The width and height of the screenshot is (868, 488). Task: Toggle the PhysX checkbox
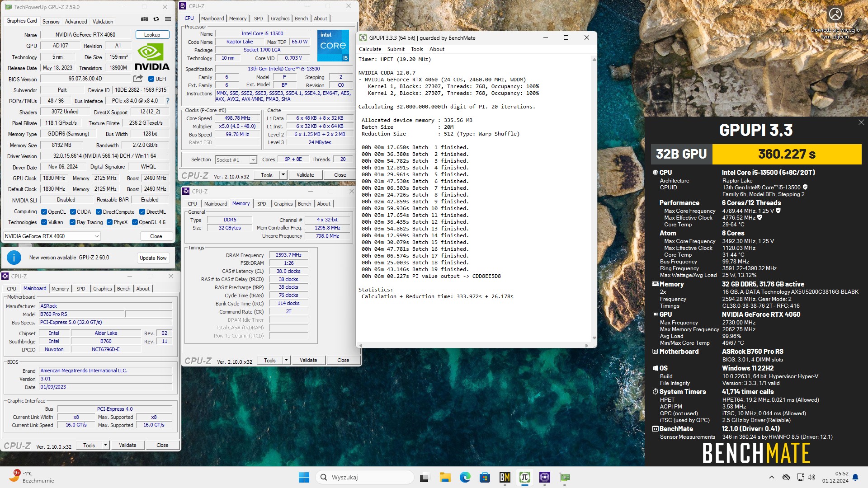(109, 222)
